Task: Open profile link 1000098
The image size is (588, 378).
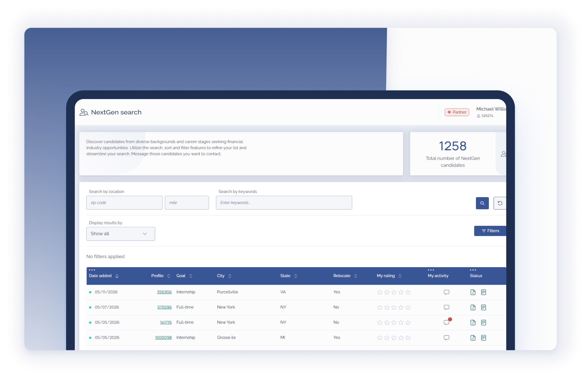Action: (x=163, y=338)
